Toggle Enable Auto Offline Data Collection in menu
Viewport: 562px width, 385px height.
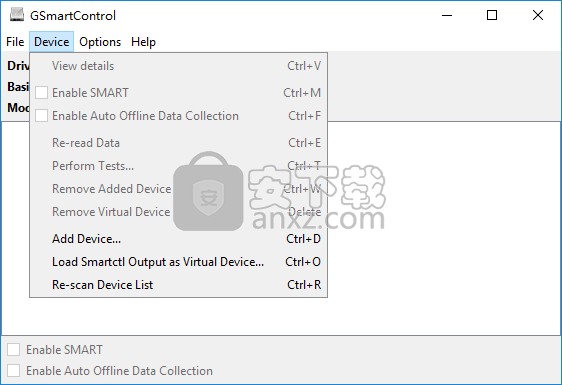[178, 116]
